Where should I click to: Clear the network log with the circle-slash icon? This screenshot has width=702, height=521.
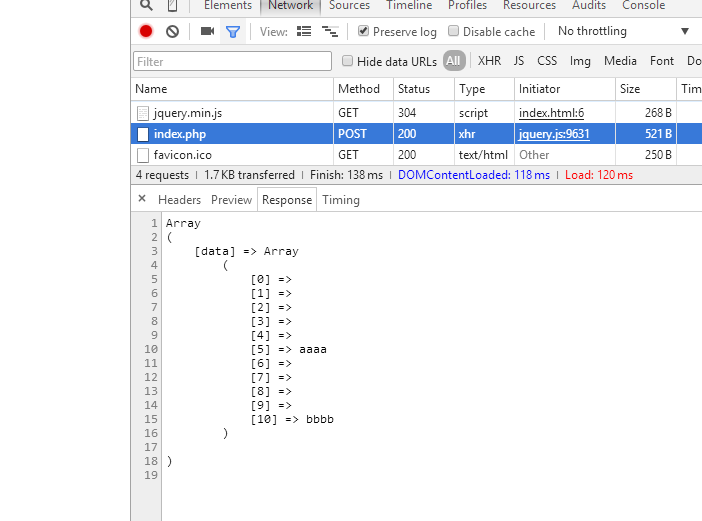172,31
